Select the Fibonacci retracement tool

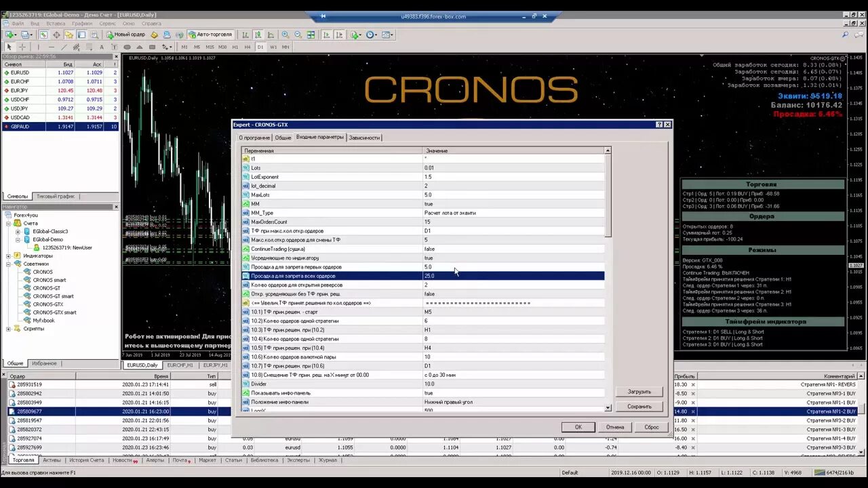click(x=89, y=47)
